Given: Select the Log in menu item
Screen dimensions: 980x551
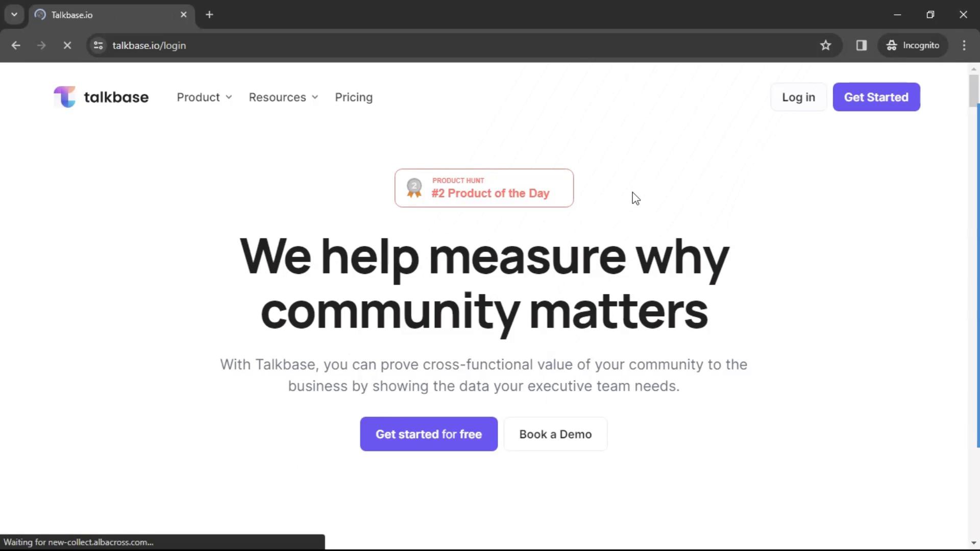Looking at the screenshot, I should [x=798, y=97].
